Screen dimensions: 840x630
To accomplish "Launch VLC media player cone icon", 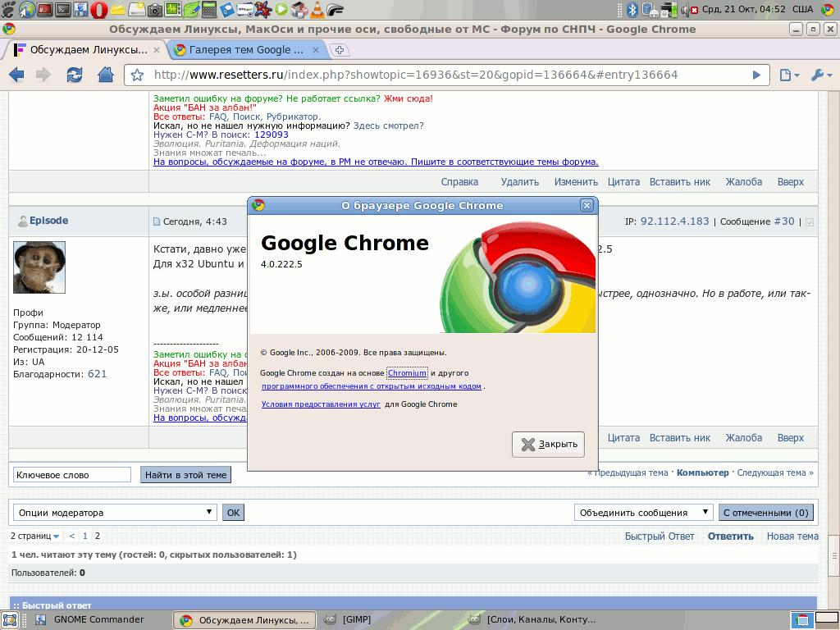I will 317,9.
